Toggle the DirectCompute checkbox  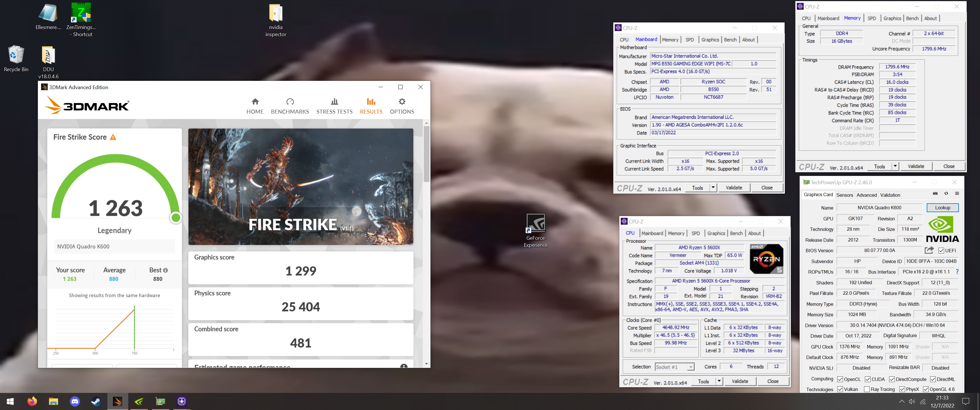pos(892,379)
